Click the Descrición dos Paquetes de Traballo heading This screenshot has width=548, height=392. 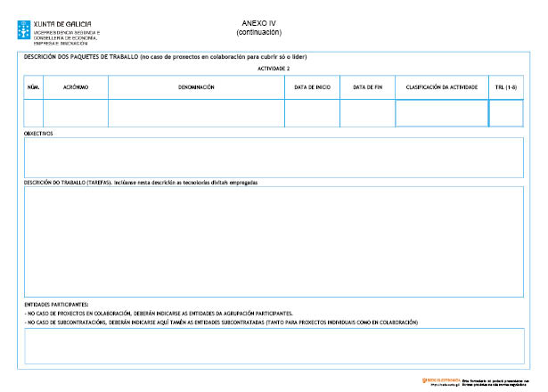165,57
